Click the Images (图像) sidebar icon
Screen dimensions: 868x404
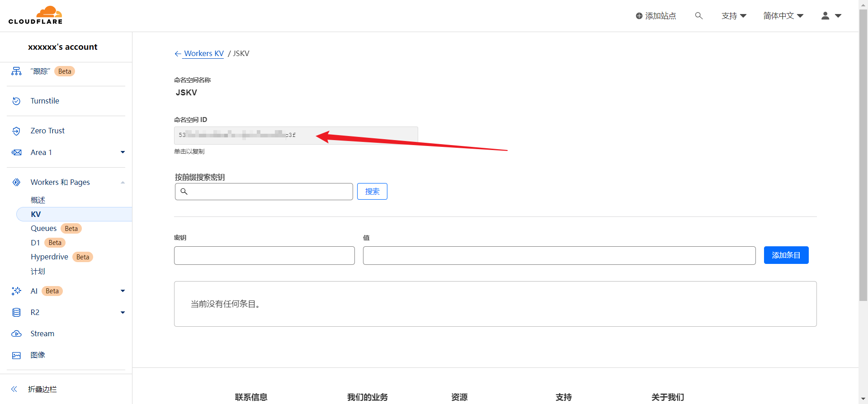tap(16, 355)
